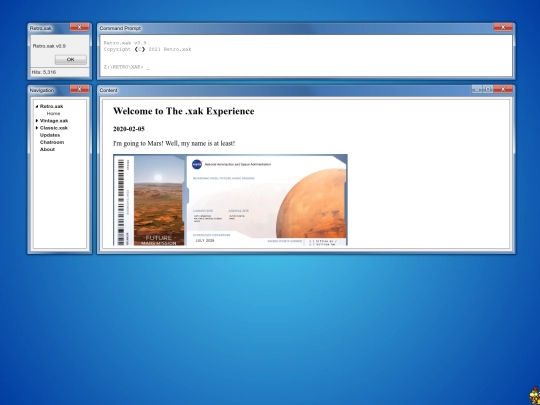Select Classic.xak in the Navigation tree
Screen dimensions: 540x405
(54, 128)
